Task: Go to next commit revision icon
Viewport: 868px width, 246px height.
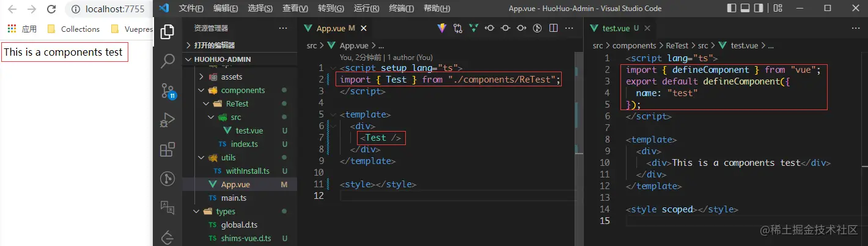Action: point(521,28)
